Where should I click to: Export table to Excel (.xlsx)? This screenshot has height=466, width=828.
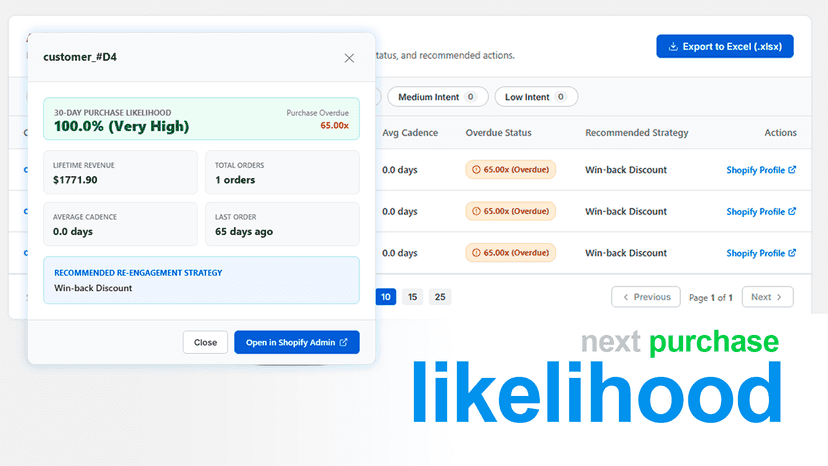(724, 46)
